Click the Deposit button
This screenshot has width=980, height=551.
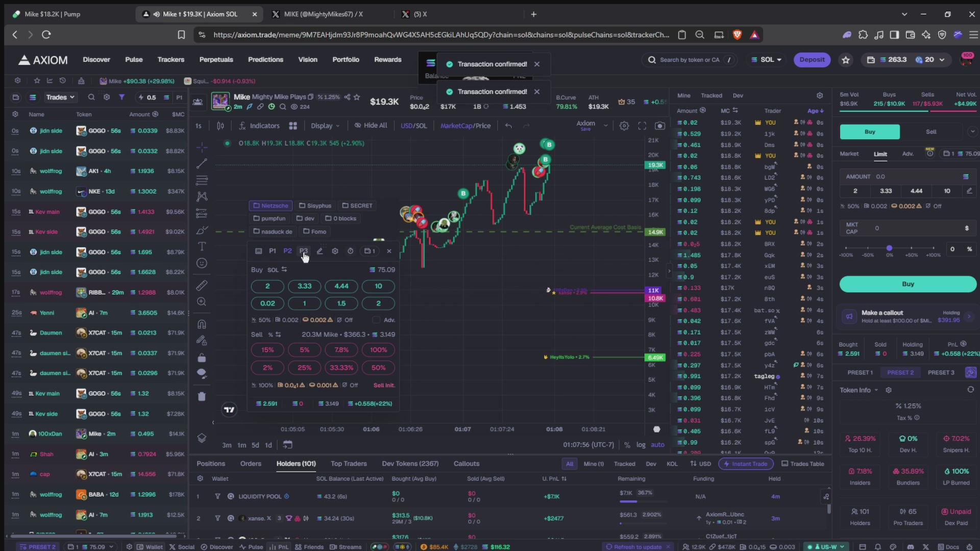(812, 60)
